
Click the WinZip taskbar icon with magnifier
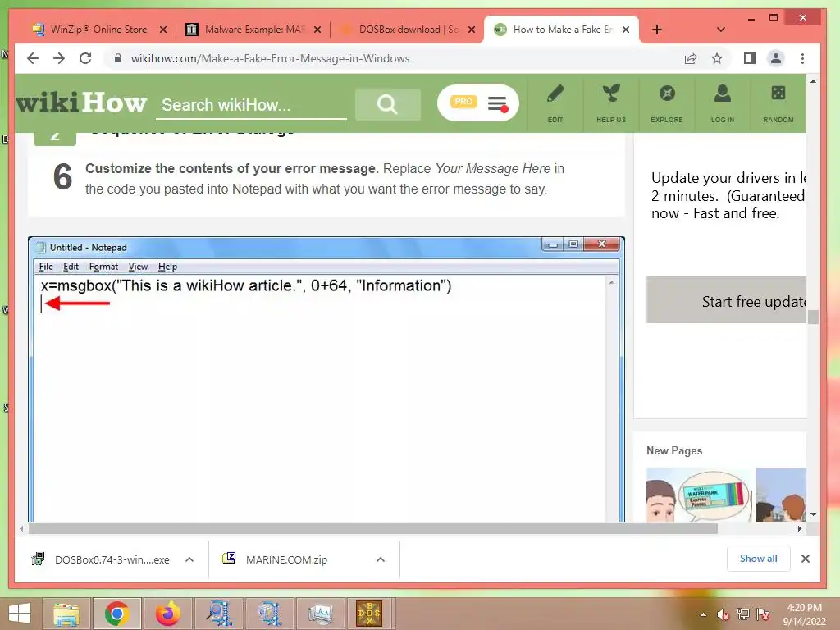[x=218, y=614]
